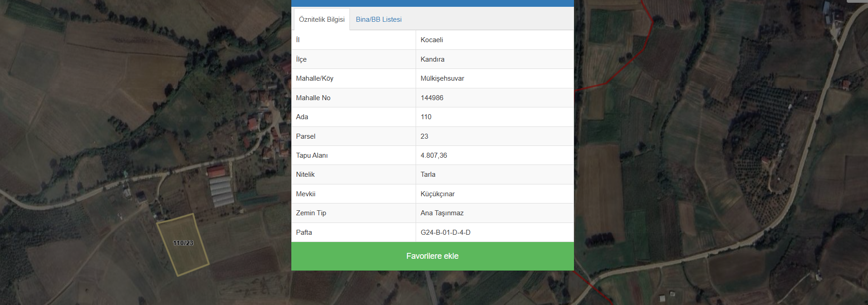
Task: Click the Tarla value in Nitelik row
Action: [x=427, y=174]
